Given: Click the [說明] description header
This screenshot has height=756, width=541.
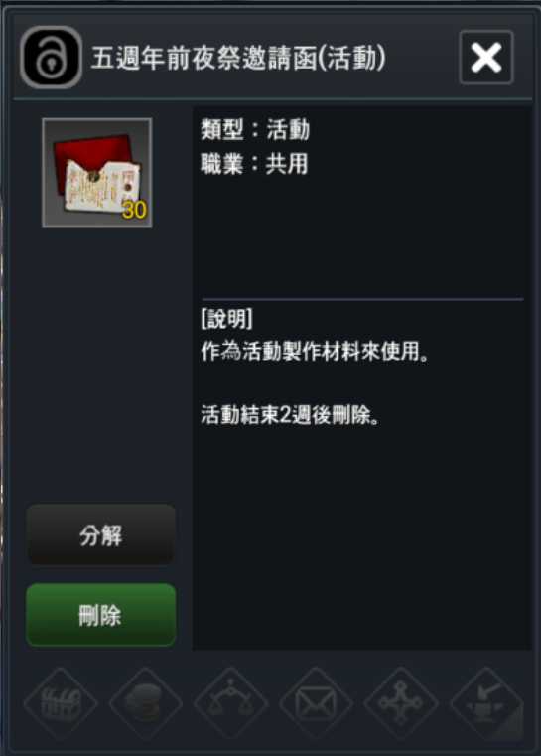Looking at the screenshot, I should 226,319.
